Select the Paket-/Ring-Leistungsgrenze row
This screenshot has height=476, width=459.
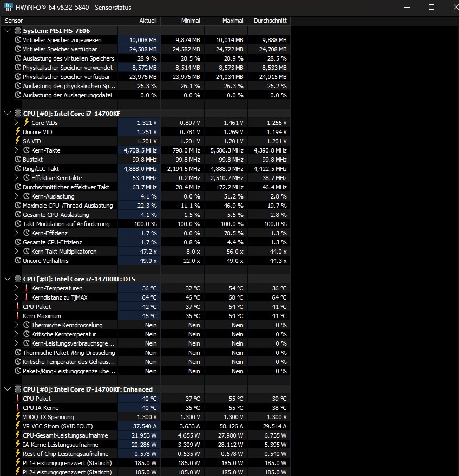click(x=152, y=371)
